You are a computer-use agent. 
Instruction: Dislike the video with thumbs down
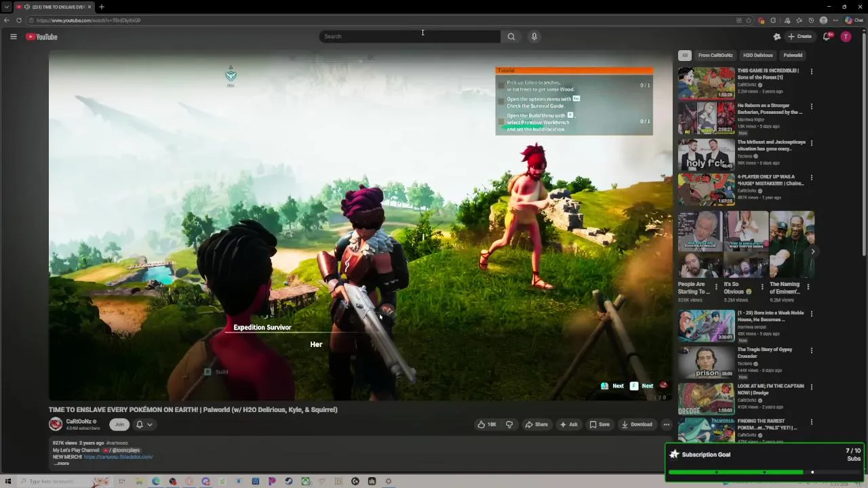pyautogui.click(x=509, y=424)
